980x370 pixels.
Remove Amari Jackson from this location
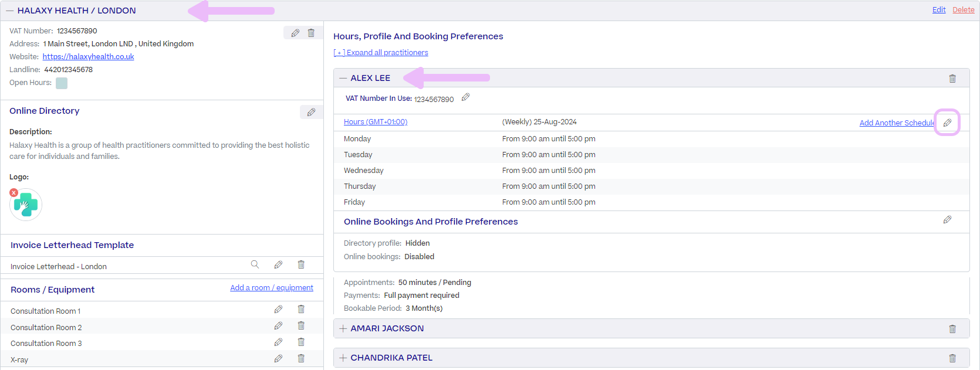tap(952, 329)
